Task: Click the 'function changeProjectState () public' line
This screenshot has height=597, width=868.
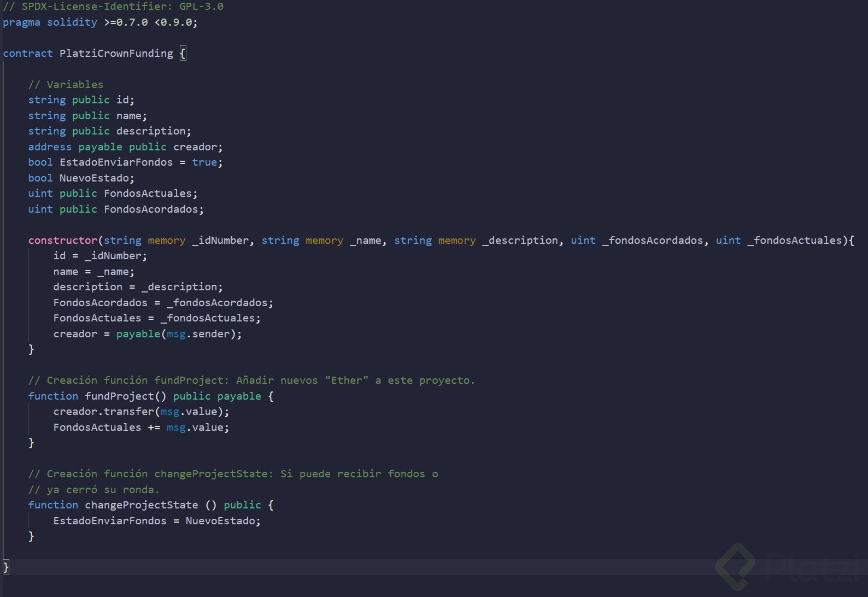Action: [151, 505]
